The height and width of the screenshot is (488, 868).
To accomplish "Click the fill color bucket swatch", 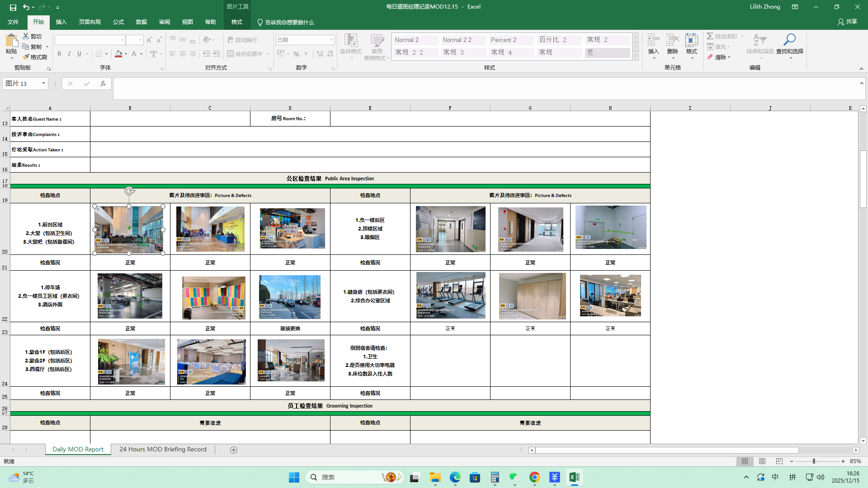I will (118, 54).
